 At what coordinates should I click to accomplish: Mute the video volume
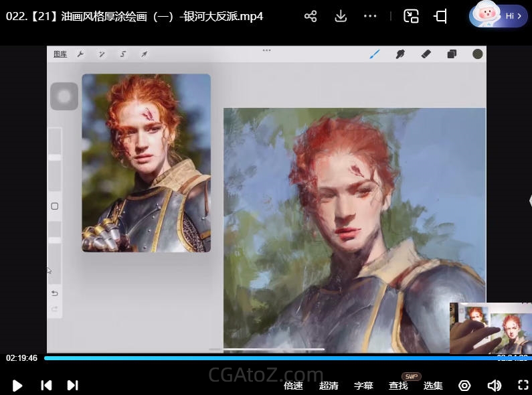point(495,385)
